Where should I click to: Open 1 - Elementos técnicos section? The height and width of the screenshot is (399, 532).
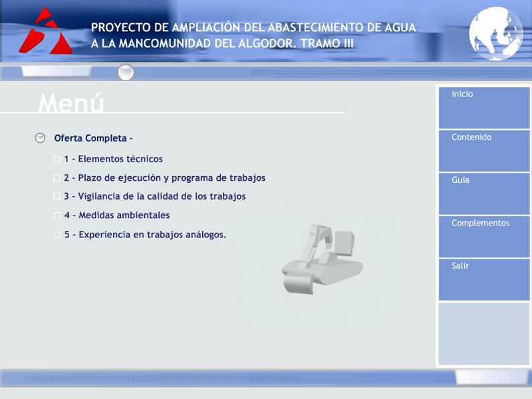113,159
